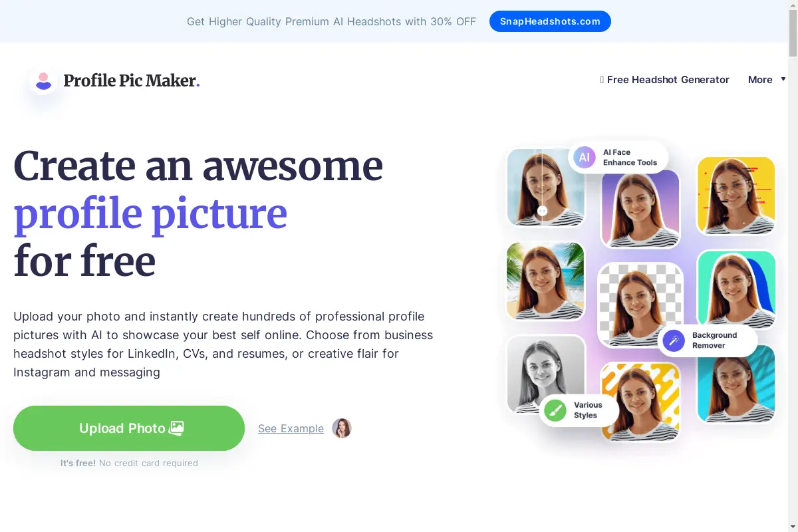Viewport: 798px width, 532px height.
Task: Click the before/after comparison slider handle
Action: click(542, 210)
